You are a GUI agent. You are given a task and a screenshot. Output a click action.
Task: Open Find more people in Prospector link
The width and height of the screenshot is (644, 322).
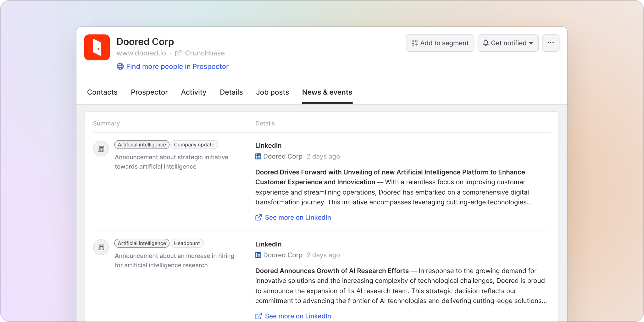click(x=177, y=66)
